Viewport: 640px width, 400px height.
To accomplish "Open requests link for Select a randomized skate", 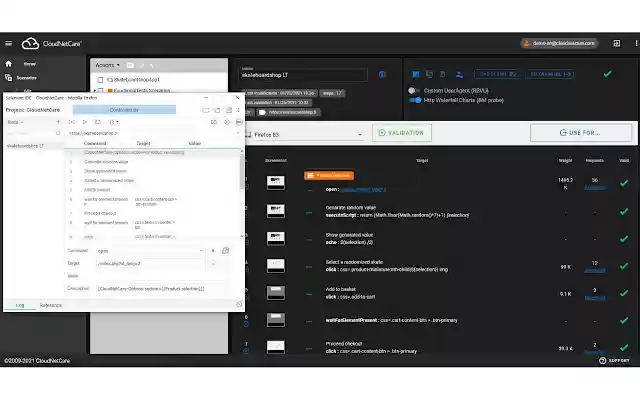I will click(595, 270).
